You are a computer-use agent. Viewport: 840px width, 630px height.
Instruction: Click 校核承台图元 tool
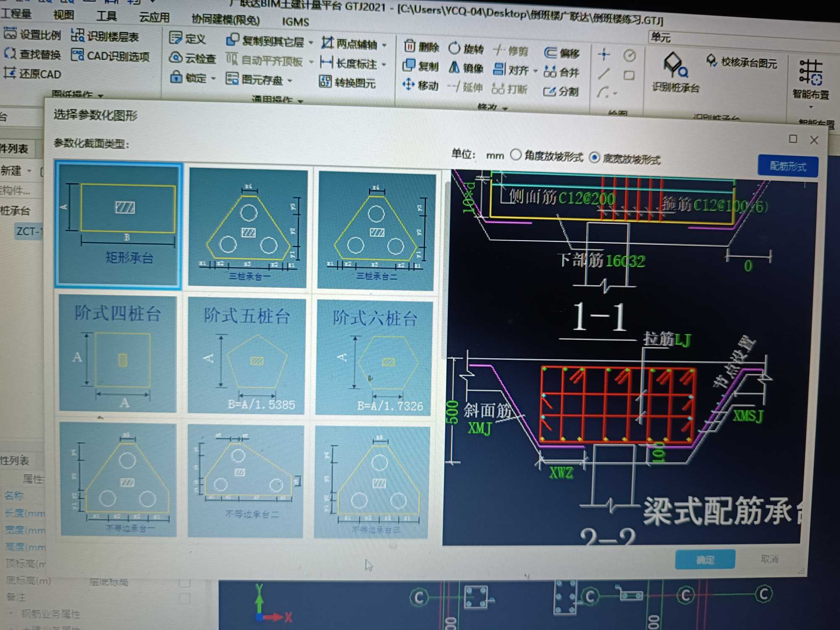click(742, 62)
